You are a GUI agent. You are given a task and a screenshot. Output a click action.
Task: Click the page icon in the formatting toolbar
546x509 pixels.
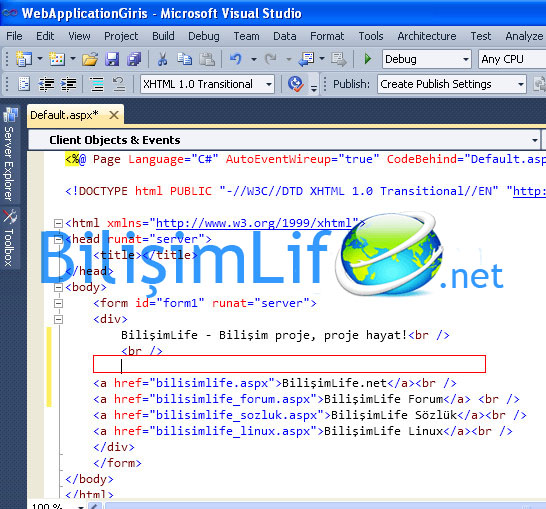[x=24, y=84]
